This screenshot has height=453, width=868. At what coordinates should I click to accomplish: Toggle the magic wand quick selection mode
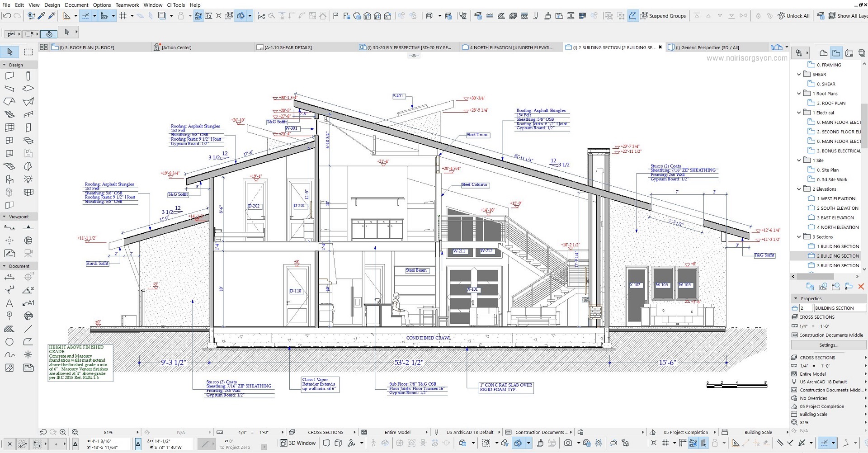click(x=49, y=33)
